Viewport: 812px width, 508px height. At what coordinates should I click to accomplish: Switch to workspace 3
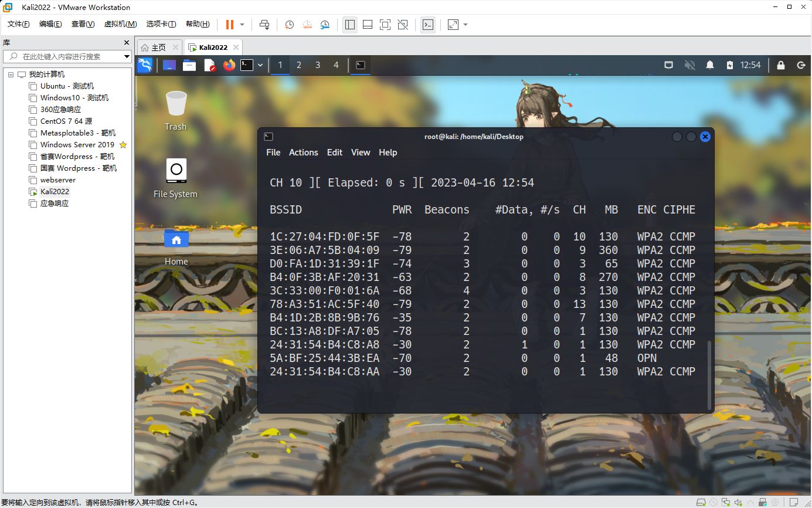click(318, 65)
